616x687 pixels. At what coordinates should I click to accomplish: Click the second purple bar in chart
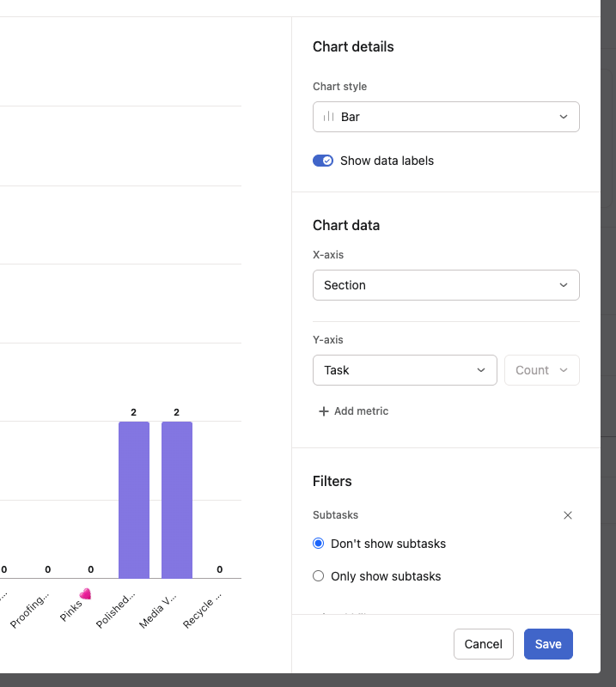[177, 500]
